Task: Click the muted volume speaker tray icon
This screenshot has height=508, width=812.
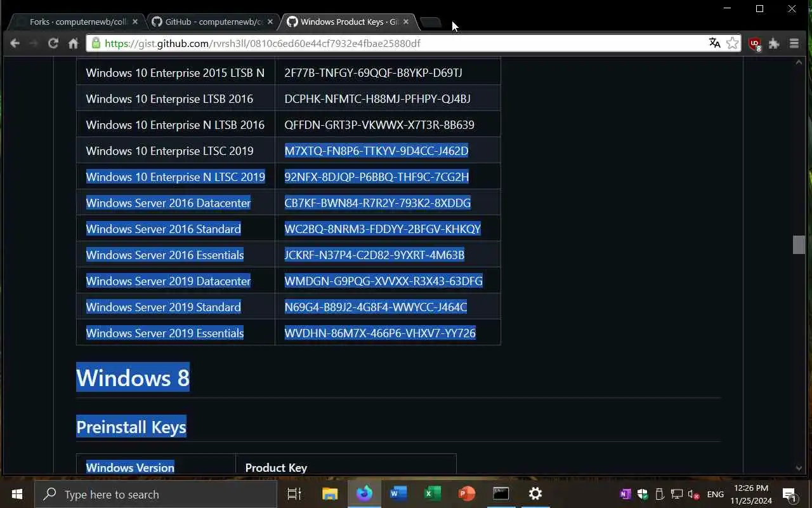Action: pos(694,494)
